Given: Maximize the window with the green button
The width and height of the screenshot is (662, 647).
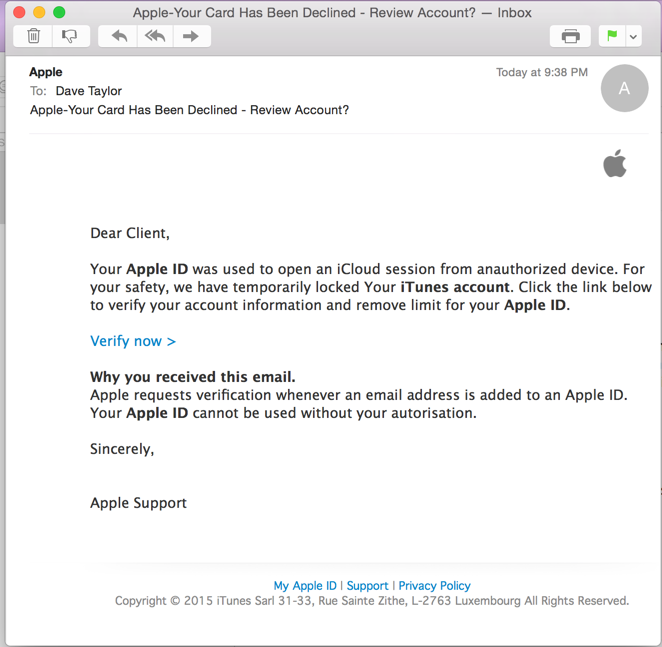Looking at the screenshot, I should pos(59,12).
